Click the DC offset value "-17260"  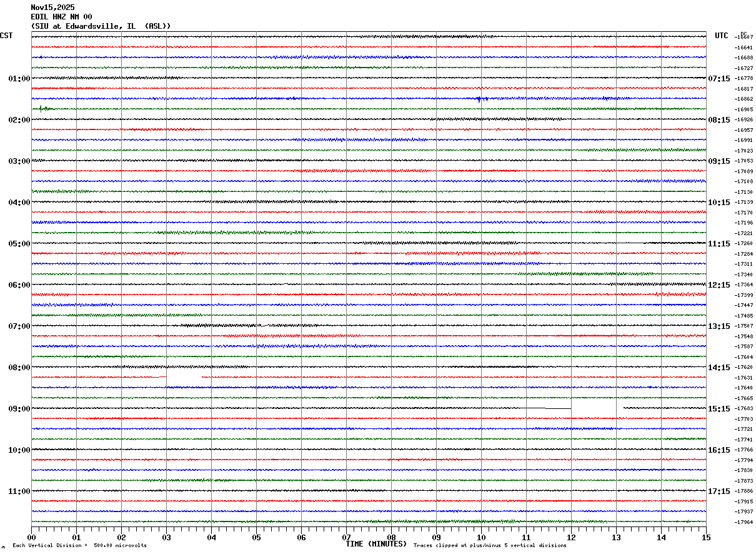coord(744,243)
